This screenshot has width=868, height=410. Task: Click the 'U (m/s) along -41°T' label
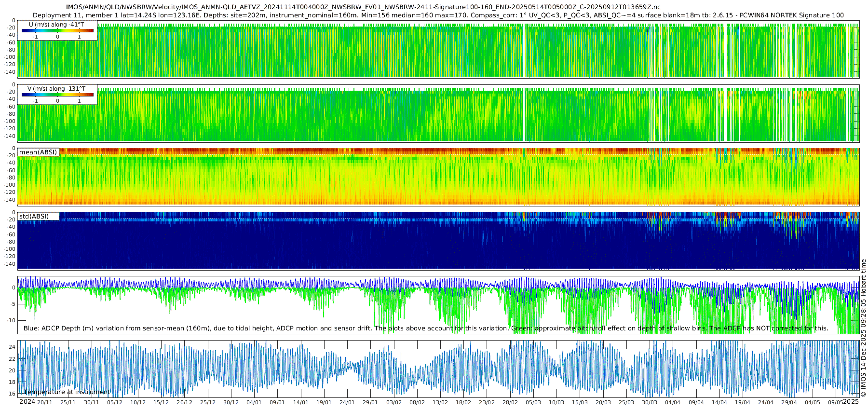[56, 25]
